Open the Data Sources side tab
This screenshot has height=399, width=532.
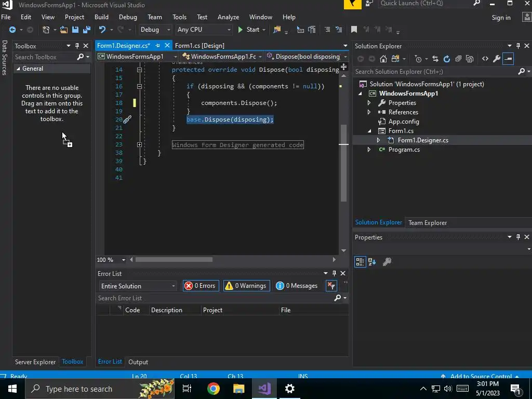coord(4,57)
